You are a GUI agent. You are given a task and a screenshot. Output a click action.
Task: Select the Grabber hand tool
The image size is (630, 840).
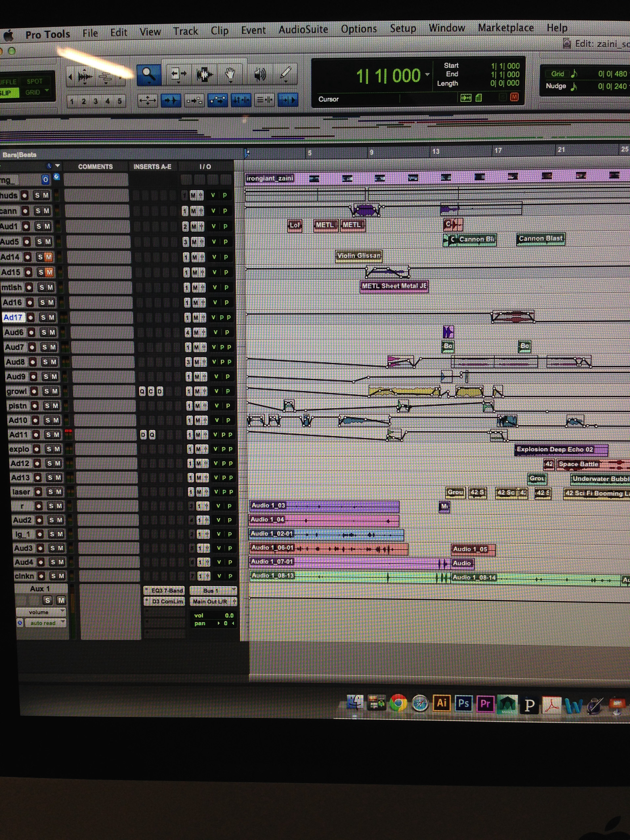pyautogui.click(x=230, y=74)
